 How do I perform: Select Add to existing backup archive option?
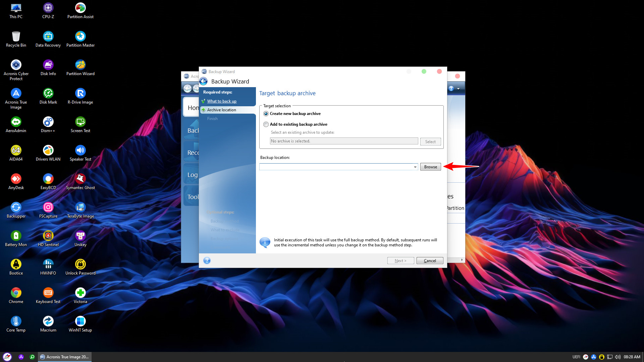(x=266, y=124)
